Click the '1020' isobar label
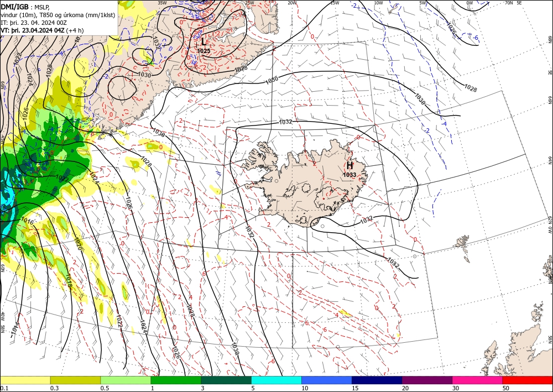 point(79,244)
